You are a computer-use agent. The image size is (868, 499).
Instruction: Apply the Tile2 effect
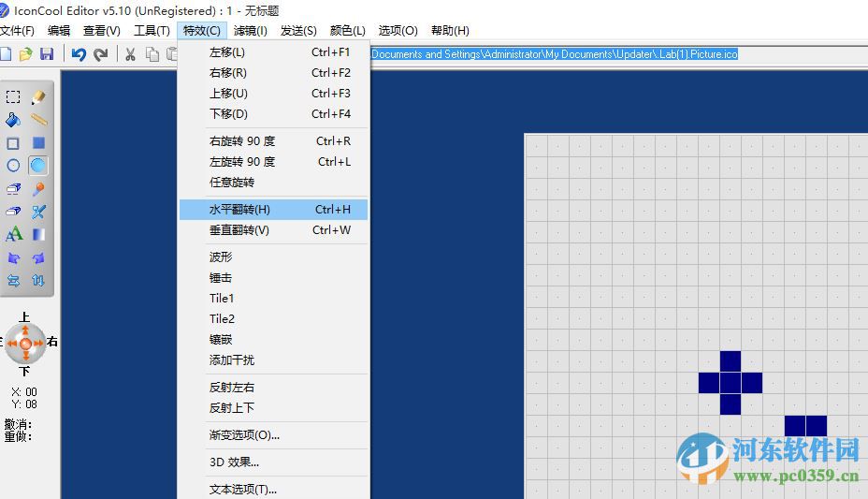[273, 318]
